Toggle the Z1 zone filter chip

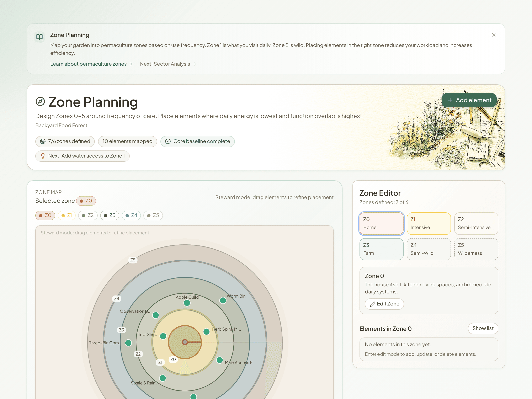click(67, 216)
